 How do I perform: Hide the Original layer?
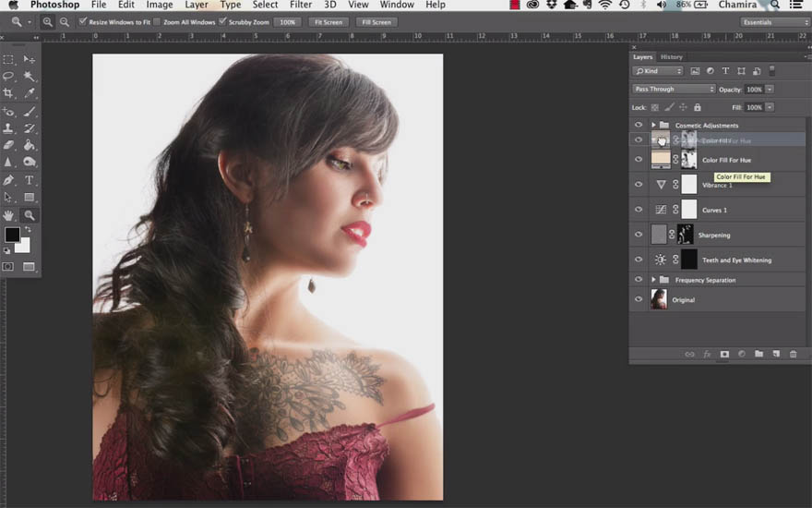[x=638, y=299]
